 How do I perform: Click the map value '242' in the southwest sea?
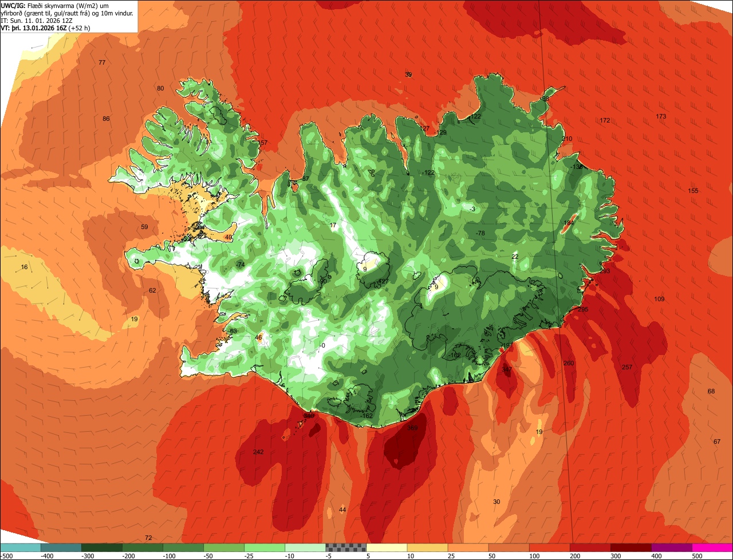[258, 452]
